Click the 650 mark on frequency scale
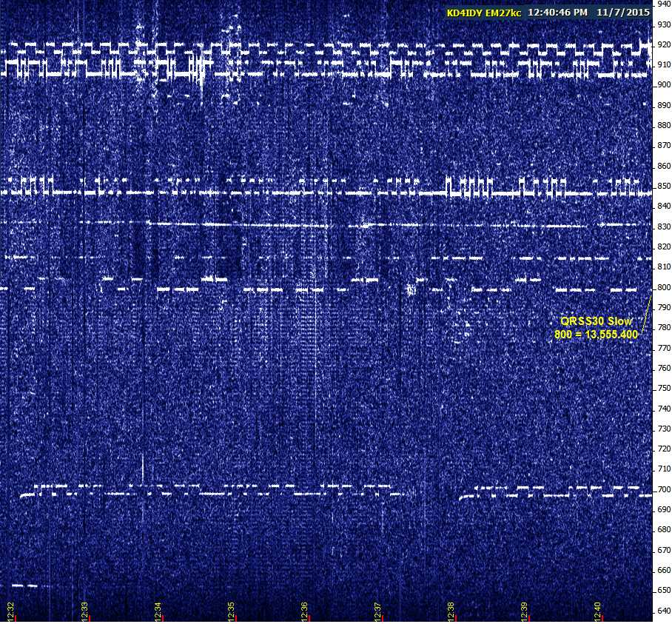 pyautogui.click(x=664, y=591)
